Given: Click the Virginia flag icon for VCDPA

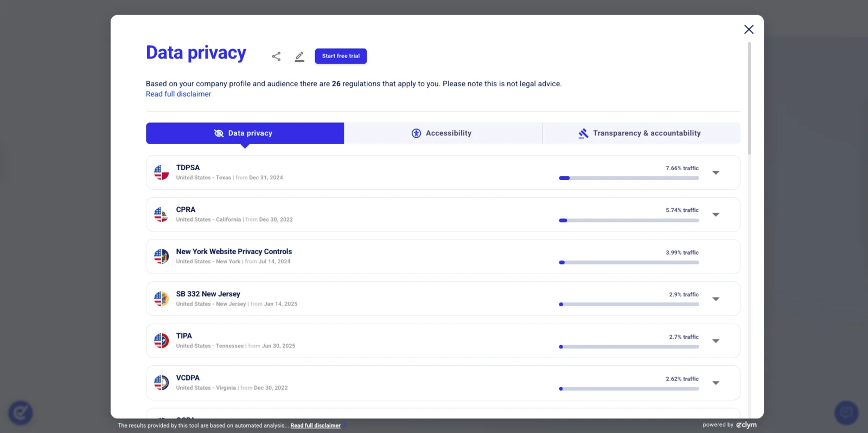Looking at the screenshot, I should 161,383.
